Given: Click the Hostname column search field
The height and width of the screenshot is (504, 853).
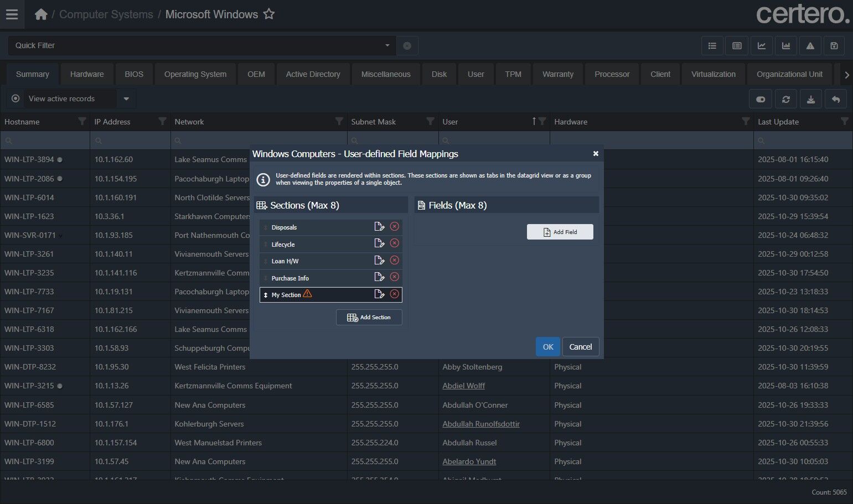Looking at the screenshot, I should (x=45, y=141).
